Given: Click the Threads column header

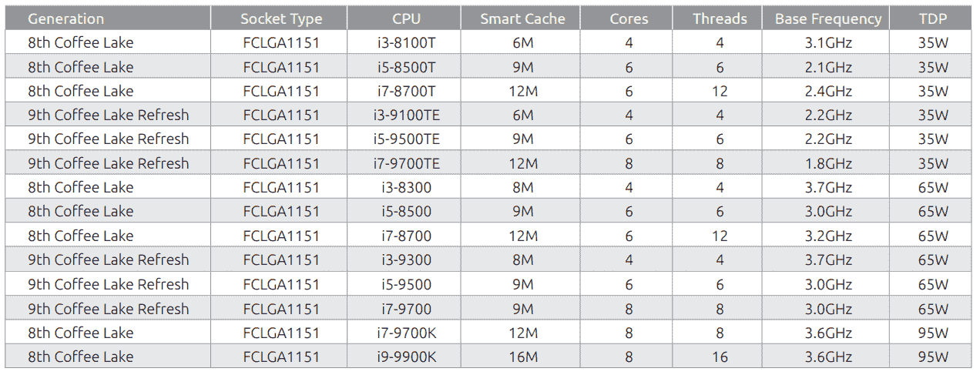Looking at the screenshot, I should (720, 18).
